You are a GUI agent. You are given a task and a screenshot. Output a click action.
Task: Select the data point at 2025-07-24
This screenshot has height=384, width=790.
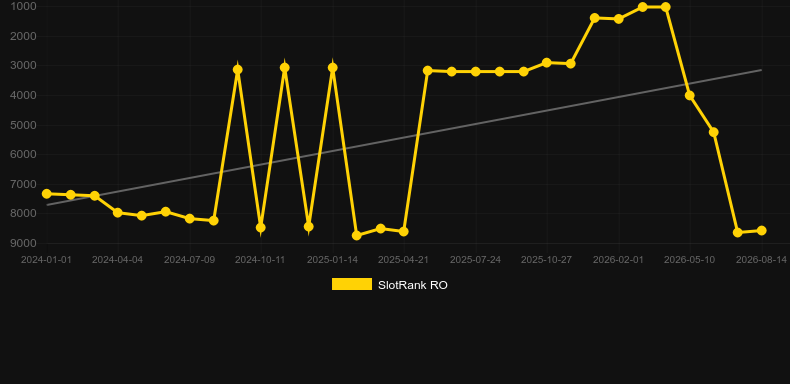click(476, 72)
